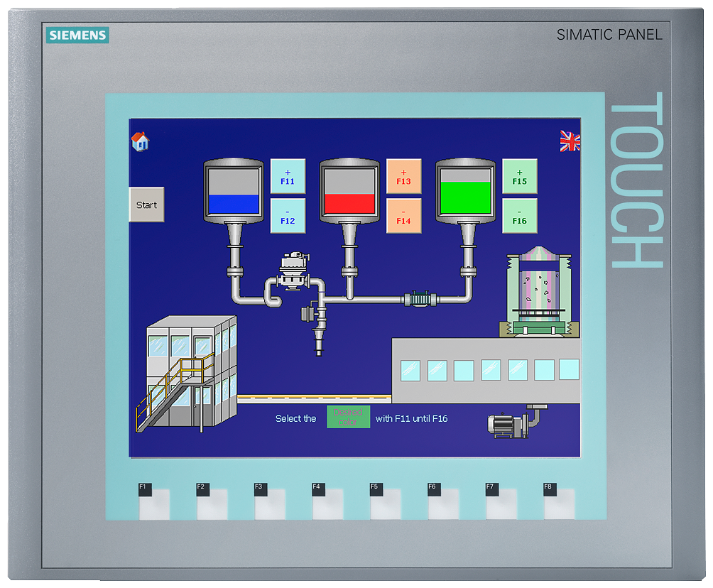
Task: Click the UK flag language icon
Action: [570, 141]
